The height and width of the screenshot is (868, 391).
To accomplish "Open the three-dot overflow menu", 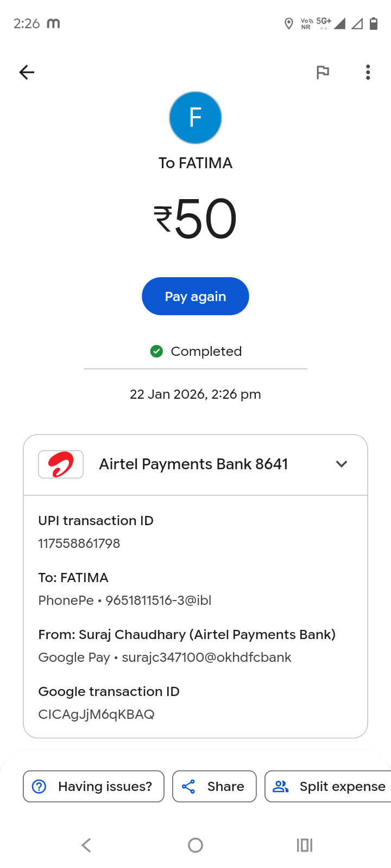I will click(x=368, y=72).
